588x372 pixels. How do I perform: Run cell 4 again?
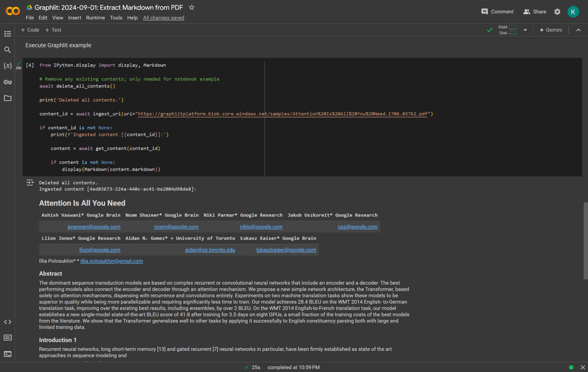click(x=30, y=65)
